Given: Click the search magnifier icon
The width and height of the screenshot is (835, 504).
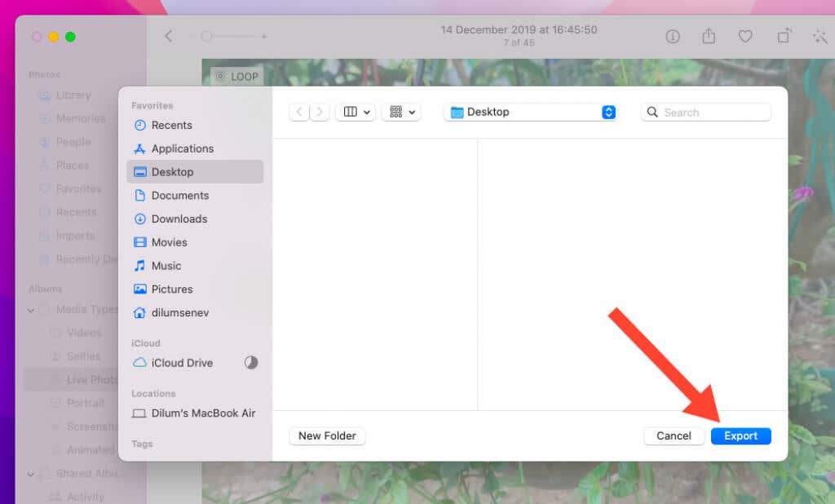Looking at the screenshot, I should click(x=652, y=113).
